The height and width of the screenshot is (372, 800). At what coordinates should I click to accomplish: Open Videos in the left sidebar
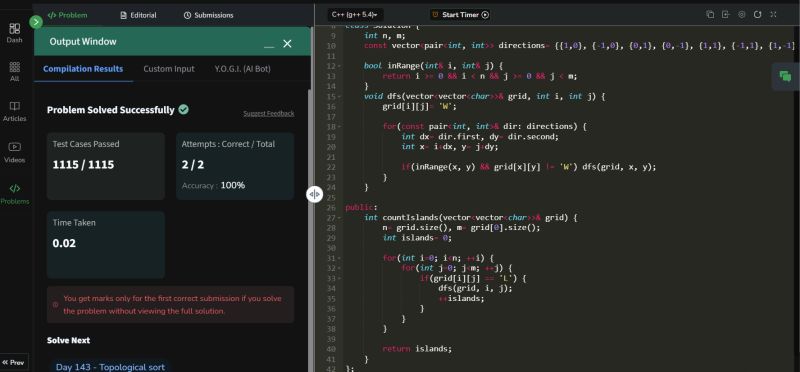tap(15, 153)
